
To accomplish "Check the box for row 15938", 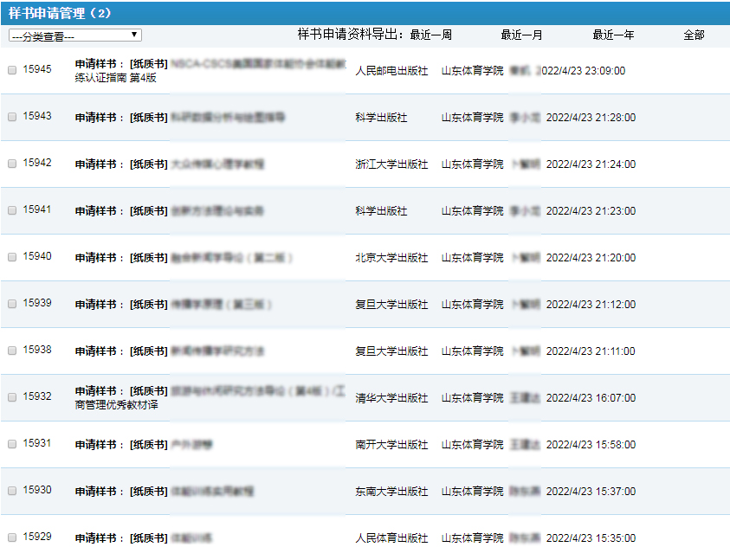I will (12, 351).
